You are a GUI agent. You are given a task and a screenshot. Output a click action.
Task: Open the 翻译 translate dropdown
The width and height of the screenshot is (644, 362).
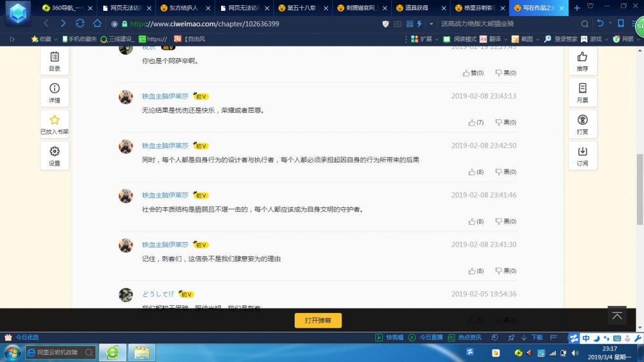494,39
